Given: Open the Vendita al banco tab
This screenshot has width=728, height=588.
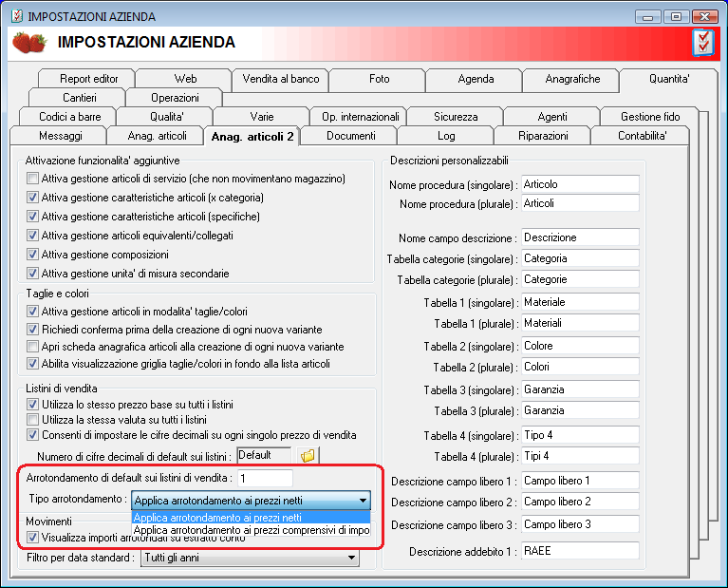Looking at the screenshot, I should tap(280, 79).
